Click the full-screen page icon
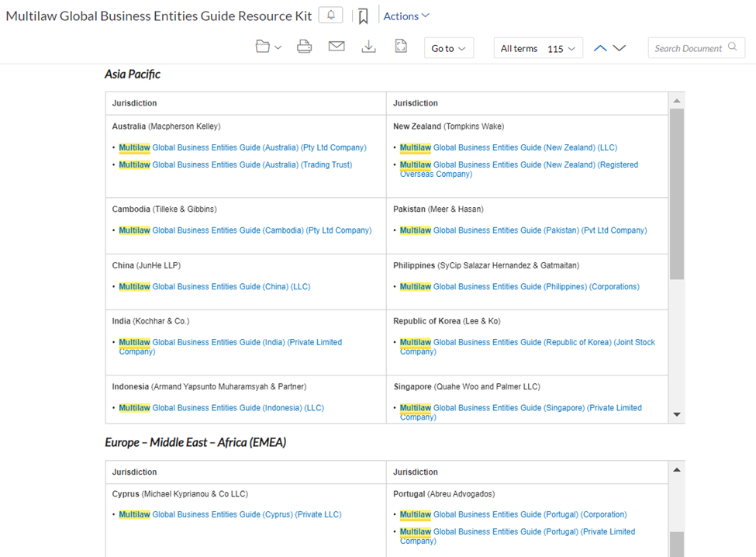The width and height of the screenshot is (756, 557). pyautogui.click(x=401, y=47)
